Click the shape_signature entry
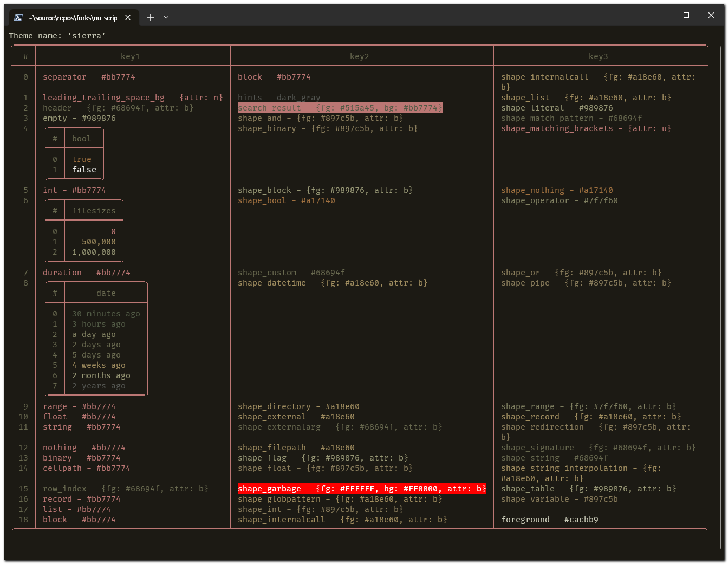The height and width of the screenshot is (564, 728). point(599,448)
